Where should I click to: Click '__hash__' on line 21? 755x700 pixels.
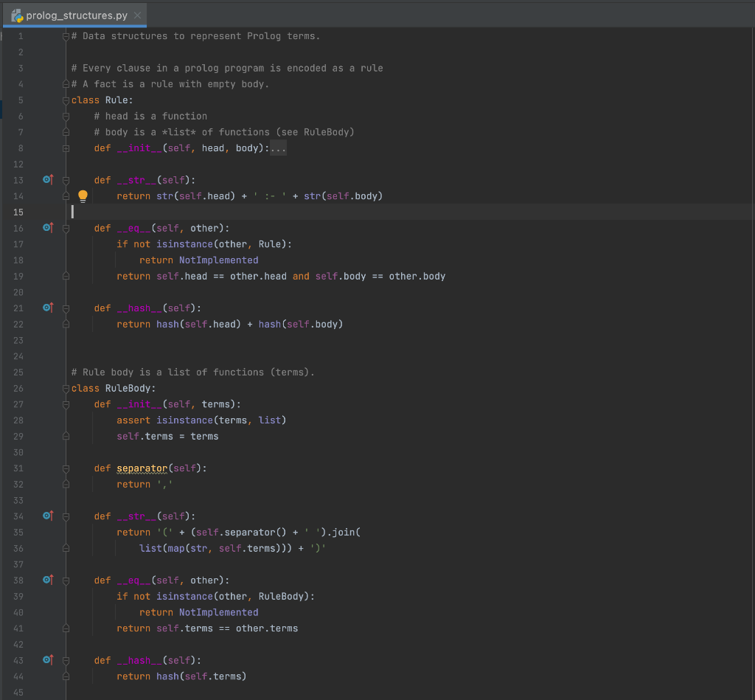(x=139, y=308)
